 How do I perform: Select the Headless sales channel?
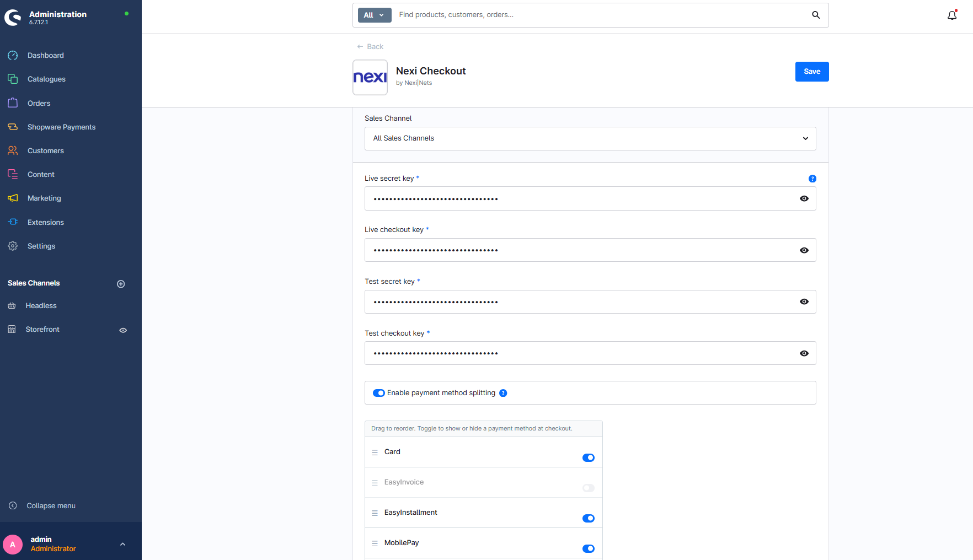click(x=41, y=305)
